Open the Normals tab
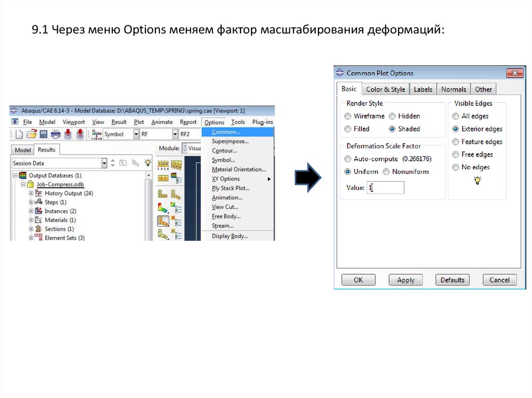The width and height of the screenshot is (532, 398). point(453,89)
